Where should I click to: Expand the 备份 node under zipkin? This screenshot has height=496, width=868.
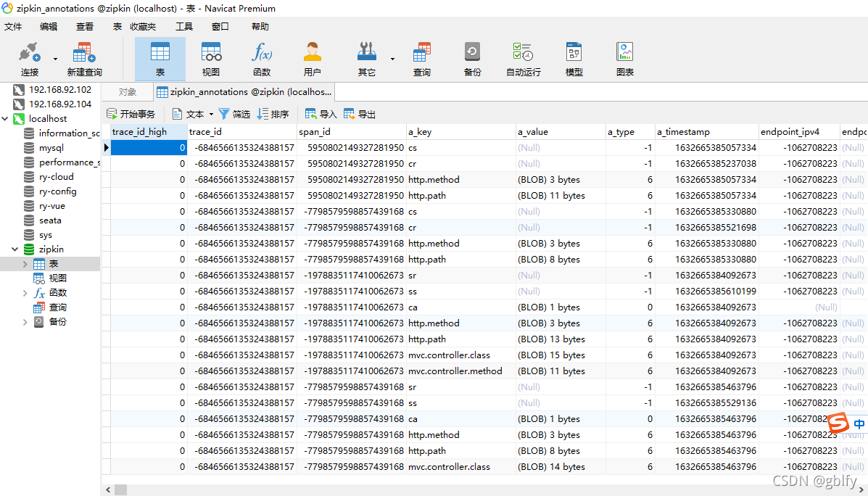coord(25,322)
